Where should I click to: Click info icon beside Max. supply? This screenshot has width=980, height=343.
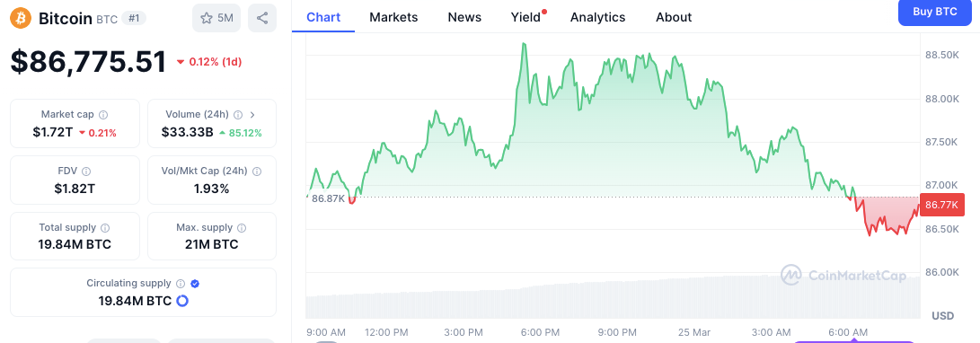click(x=242, y=228)
